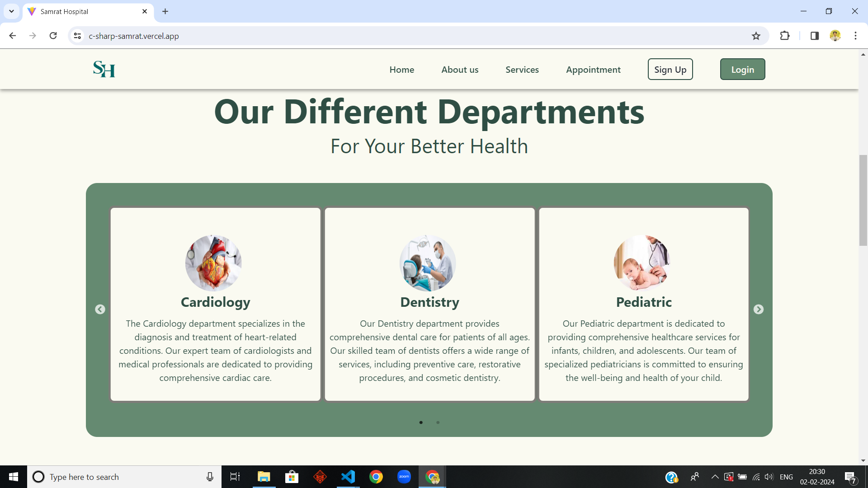Open the ENG language switcher
The height and width of the screenshot is (488, 868).
point(787,477)
